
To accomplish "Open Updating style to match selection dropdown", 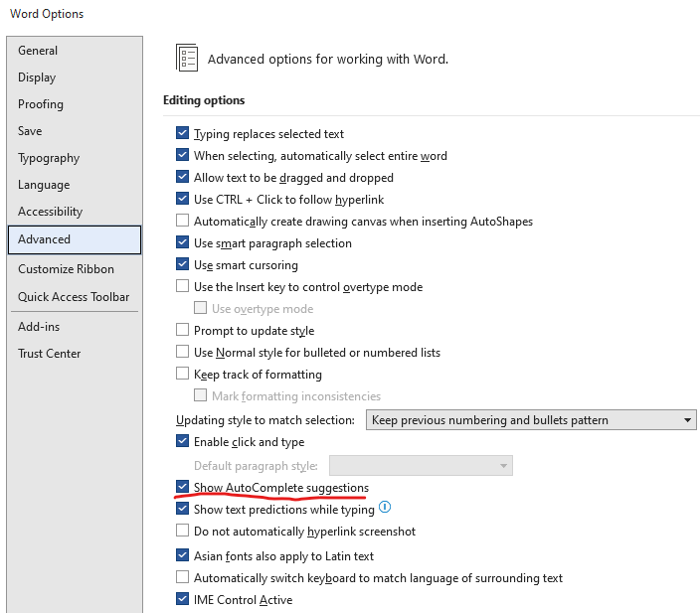I will click(x=531, y=420).
